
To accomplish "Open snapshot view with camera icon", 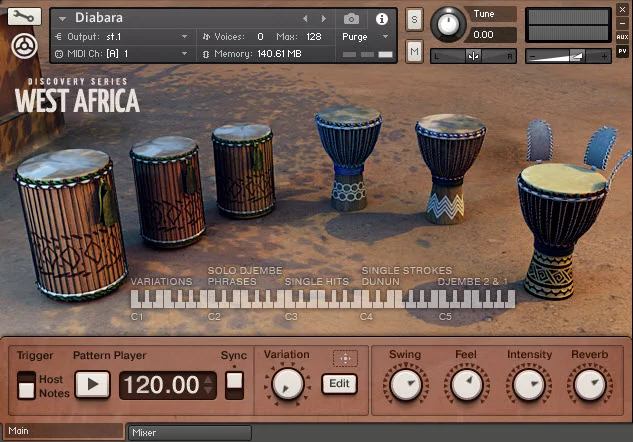I will point(351,19).
